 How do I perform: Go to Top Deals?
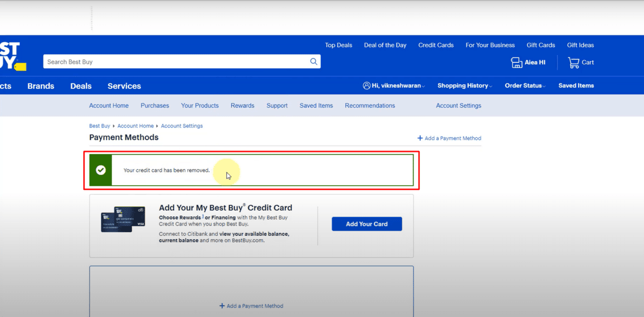point(339,45)
